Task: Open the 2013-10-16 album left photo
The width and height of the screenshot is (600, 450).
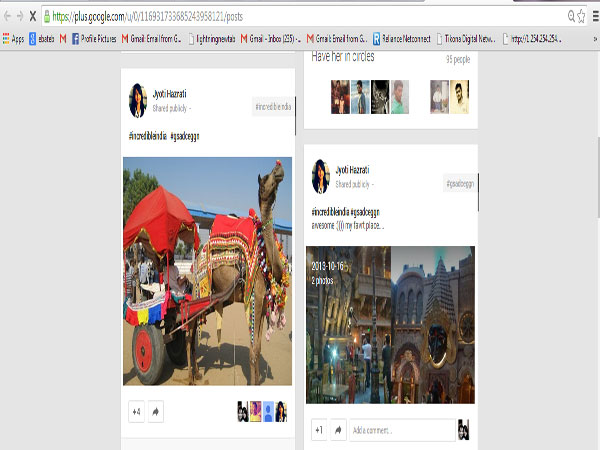Action: pyautogui.click(x=348, y=325)
